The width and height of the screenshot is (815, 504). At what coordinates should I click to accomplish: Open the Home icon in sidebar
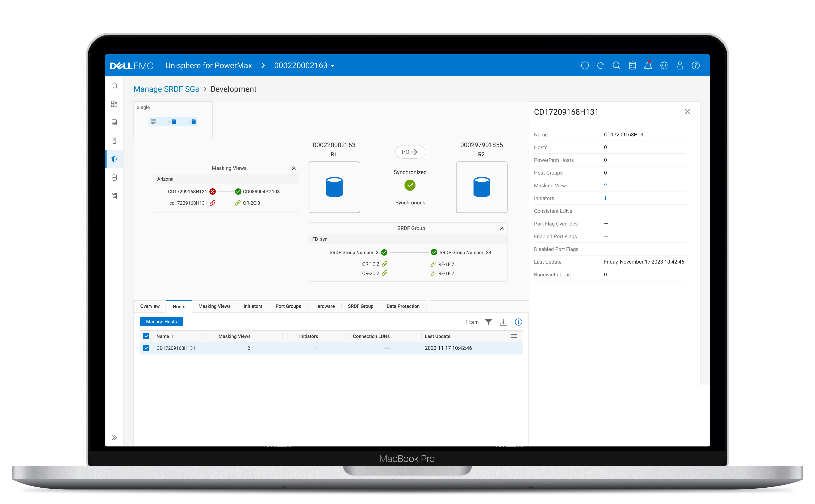point(114,86)
